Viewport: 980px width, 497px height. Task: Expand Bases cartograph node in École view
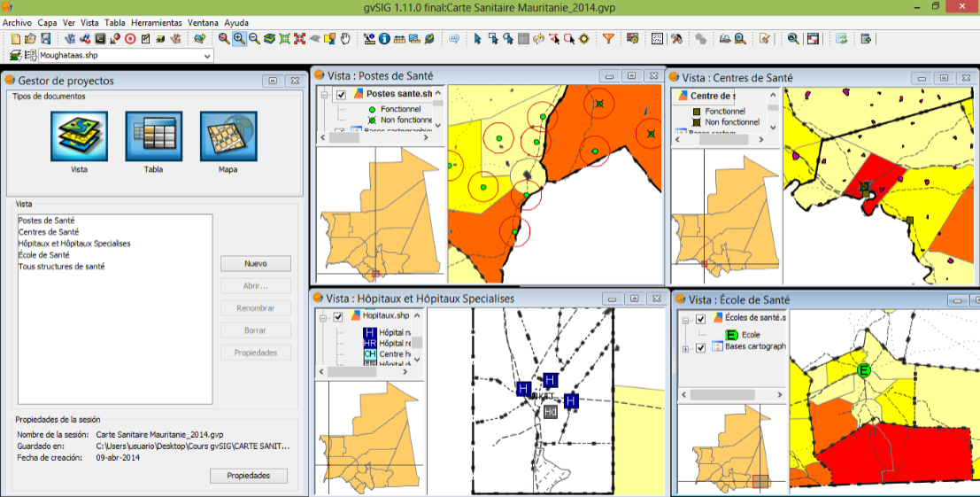[685, 348]
